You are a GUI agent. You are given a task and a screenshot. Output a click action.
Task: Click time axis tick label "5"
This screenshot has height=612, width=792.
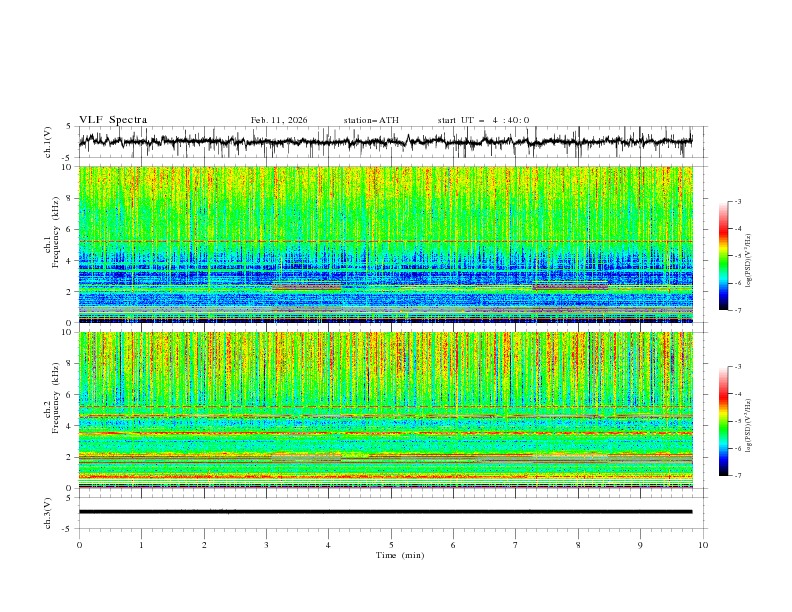click(391, 545)
